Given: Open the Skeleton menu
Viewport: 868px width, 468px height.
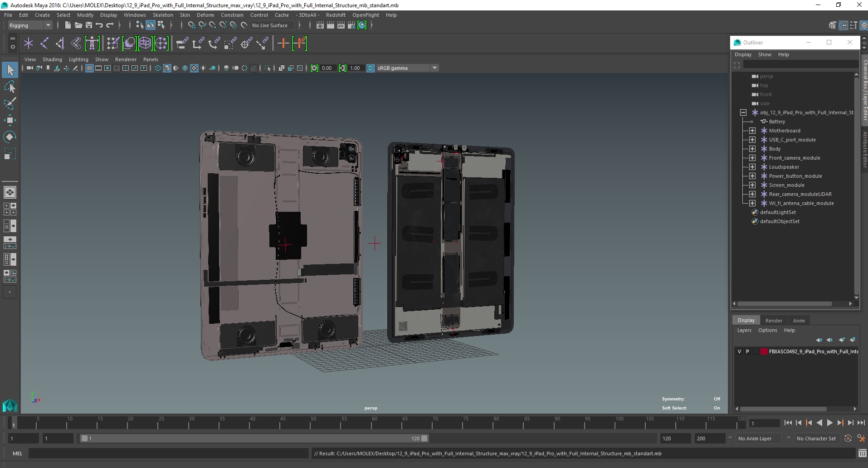Looking at the screenshot, I should [163, 15].
